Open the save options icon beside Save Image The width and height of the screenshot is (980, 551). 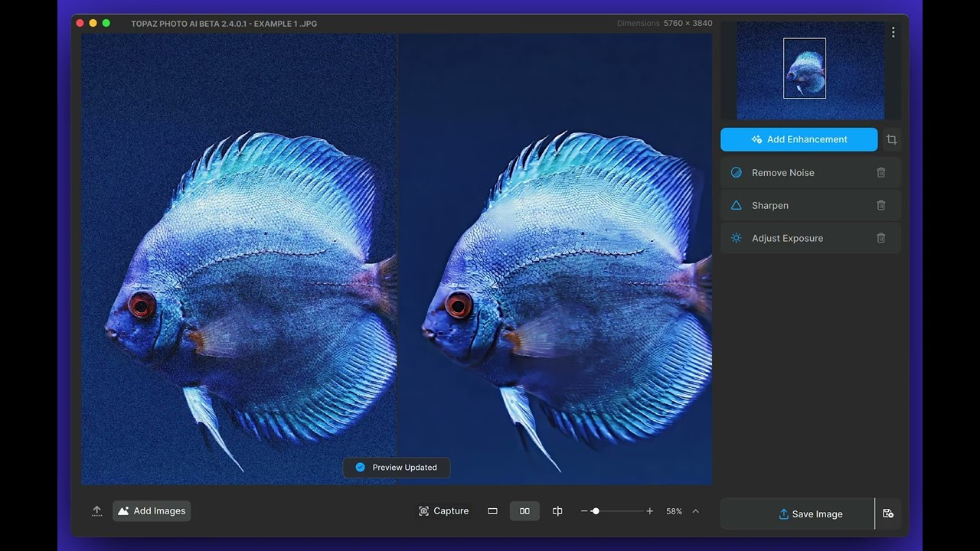(888, 514)
